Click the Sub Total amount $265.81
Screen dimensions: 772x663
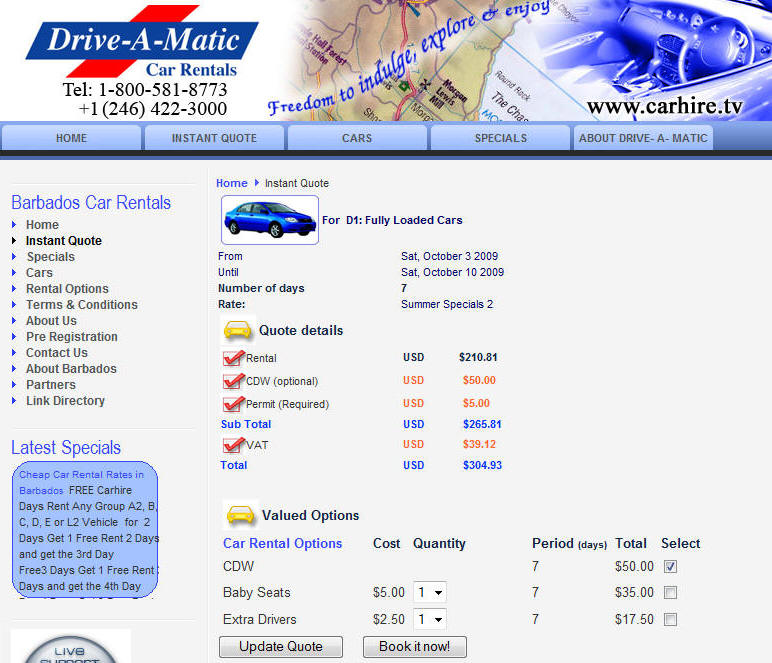coord(482,424)
